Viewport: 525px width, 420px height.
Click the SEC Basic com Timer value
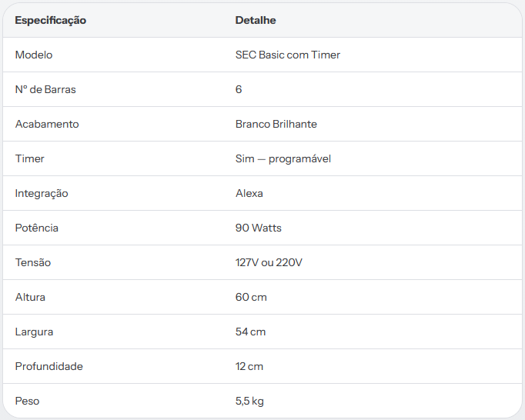(288, 55)
